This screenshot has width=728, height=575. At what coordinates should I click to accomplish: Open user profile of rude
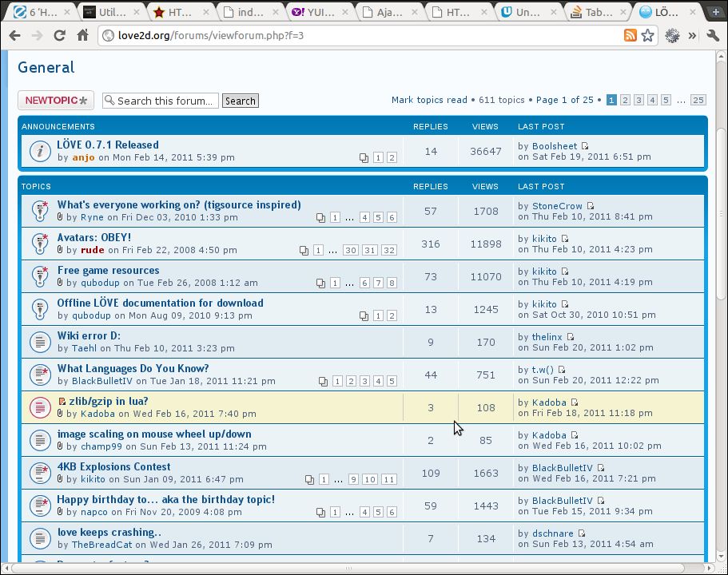(x=93, y=250)
